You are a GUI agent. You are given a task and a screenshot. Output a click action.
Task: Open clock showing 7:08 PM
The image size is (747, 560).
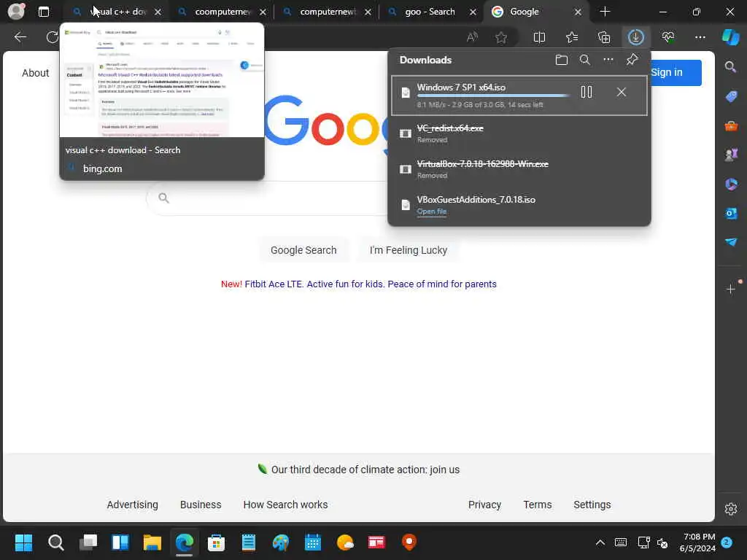697,542
